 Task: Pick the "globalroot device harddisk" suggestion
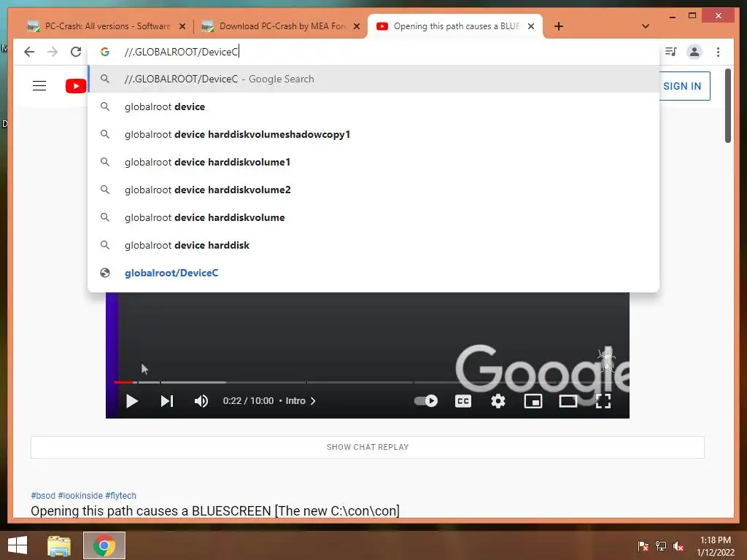373,245
